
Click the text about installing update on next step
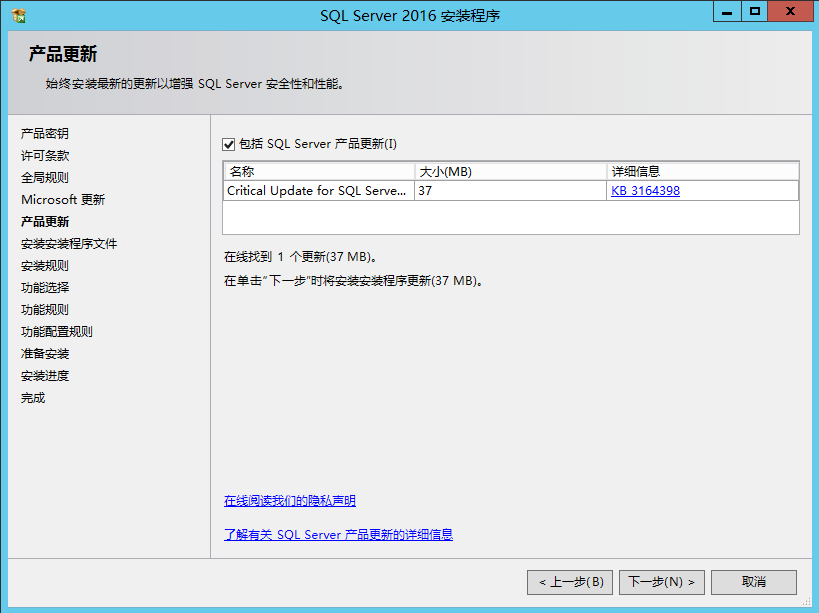tap(354, 281)
